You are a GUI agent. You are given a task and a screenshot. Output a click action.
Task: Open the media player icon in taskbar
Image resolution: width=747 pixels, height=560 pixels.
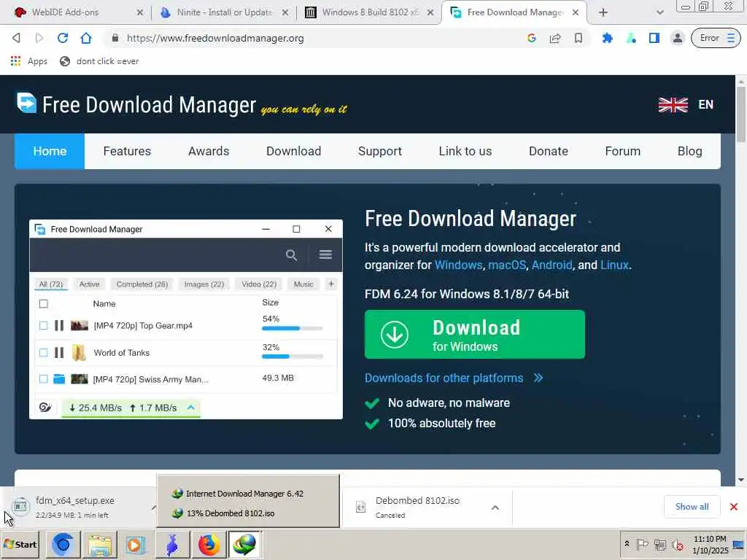tap(135, 544)
